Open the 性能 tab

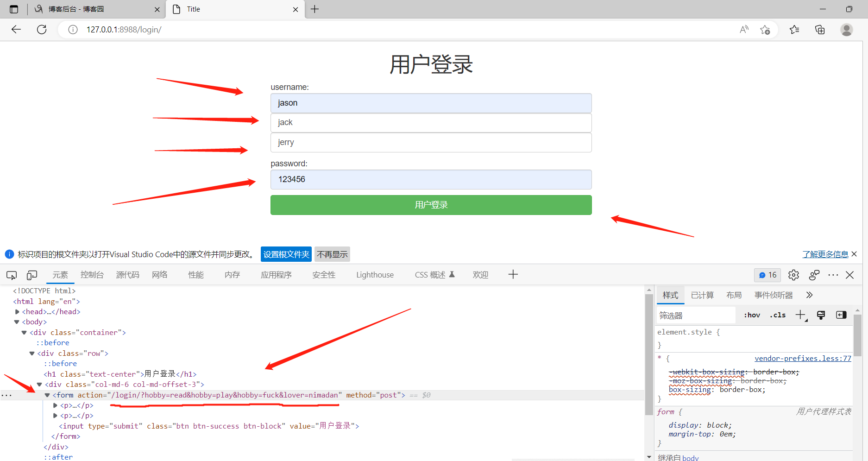pyautogui.click(x=196, y=275)
